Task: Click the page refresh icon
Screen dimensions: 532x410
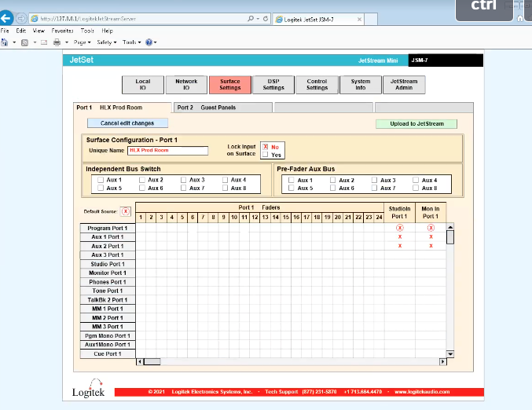Action: point(266,19)
